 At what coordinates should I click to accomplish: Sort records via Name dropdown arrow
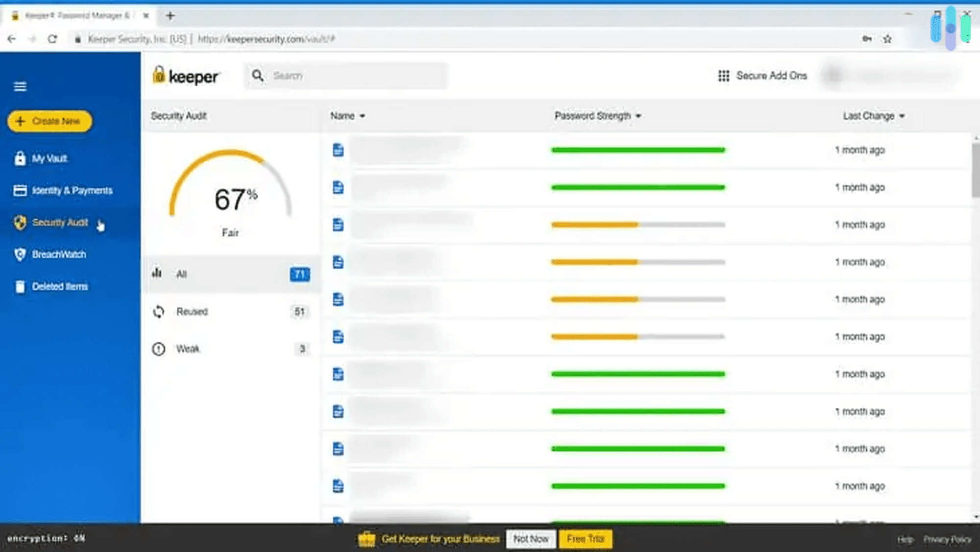point(363,116)
